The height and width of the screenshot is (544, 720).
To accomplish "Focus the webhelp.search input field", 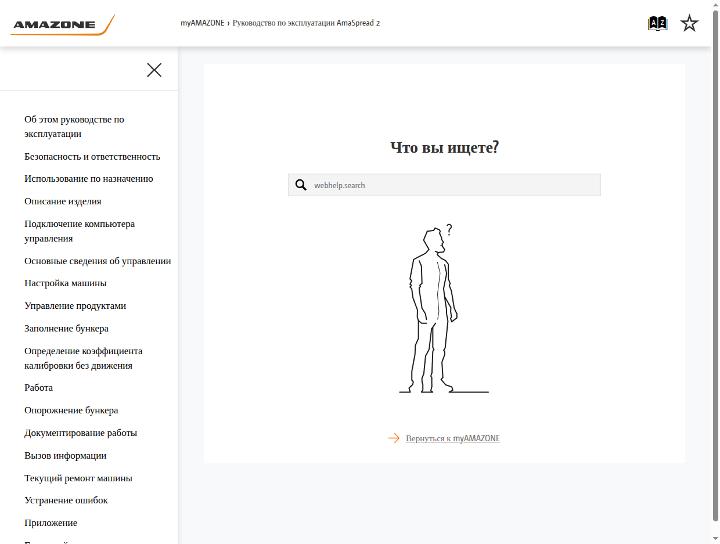I will pyautogui.click(x=444, y=185).
